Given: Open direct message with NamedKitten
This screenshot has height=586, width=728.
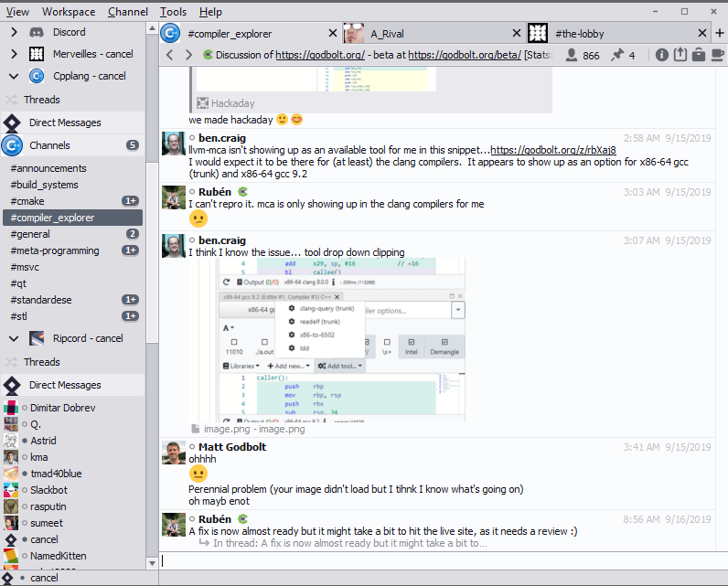Looking at the screenshot, I should [73, 556].
